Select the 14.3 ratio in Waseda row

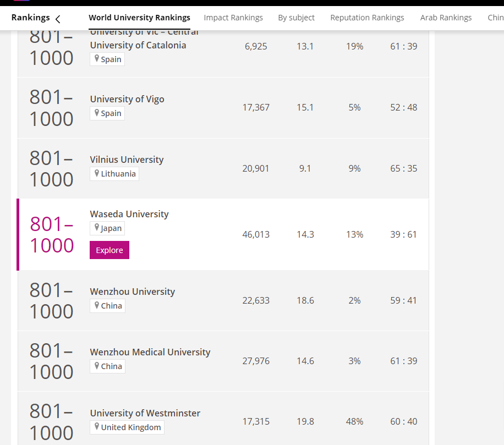pos(305,234)
